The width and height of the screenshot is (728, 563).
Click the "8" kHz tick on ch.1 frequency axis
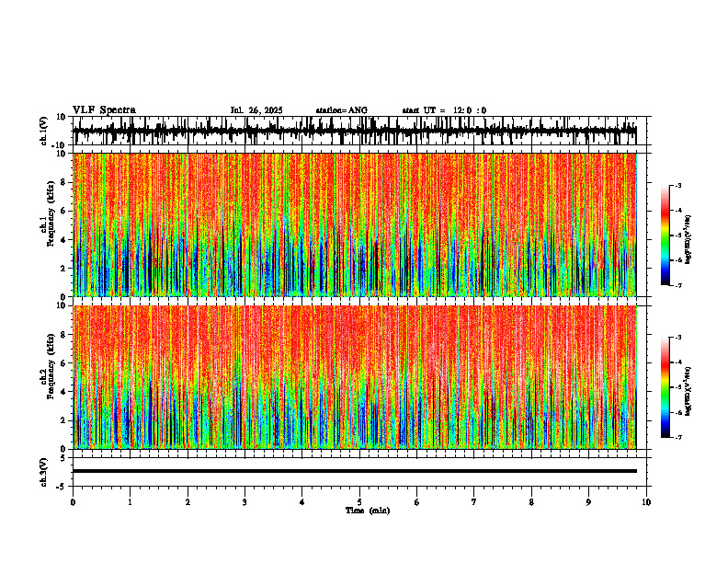(64, 182)
